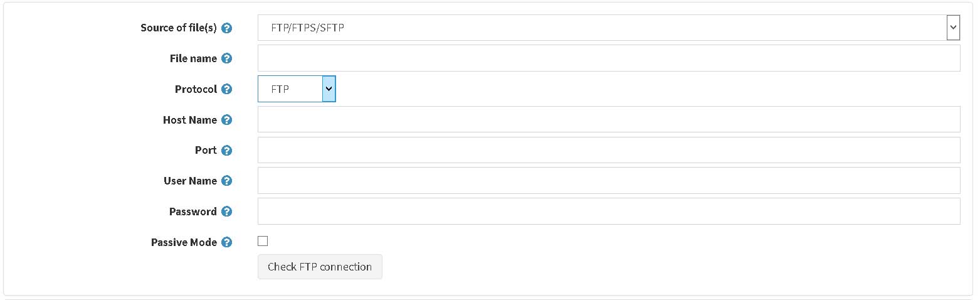Select the Port input field

(609, 150)
